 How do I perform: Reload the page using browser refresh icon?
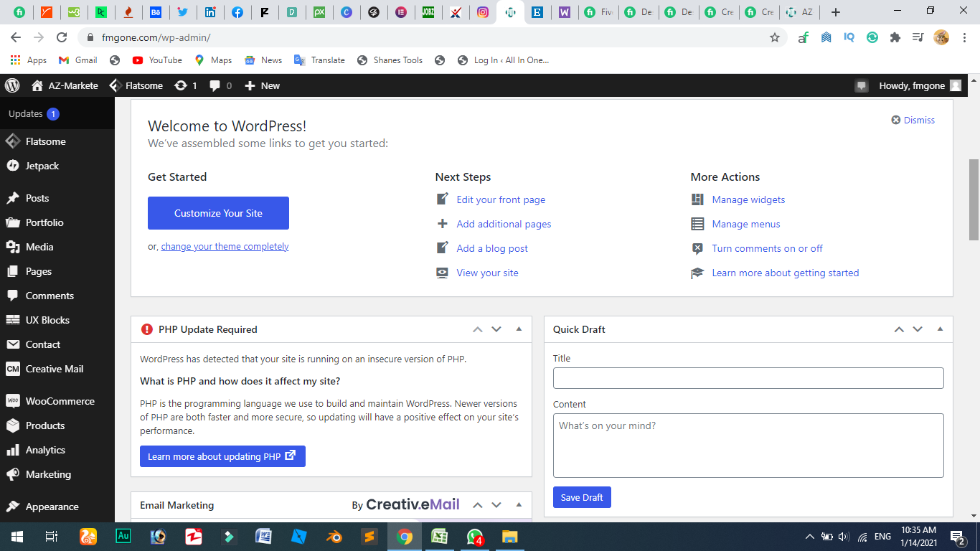tap(62, 37)
